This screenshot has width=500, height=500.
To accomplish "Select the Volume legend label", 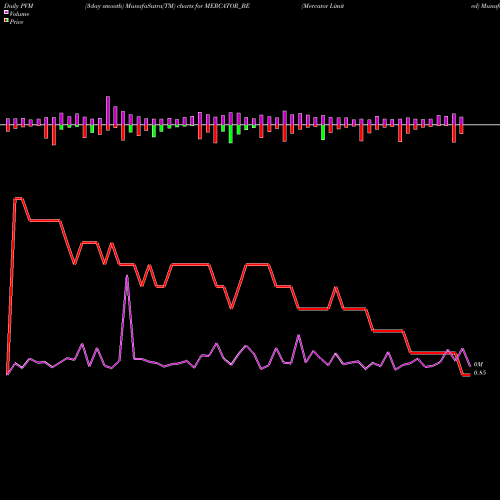I will [19, 14].
